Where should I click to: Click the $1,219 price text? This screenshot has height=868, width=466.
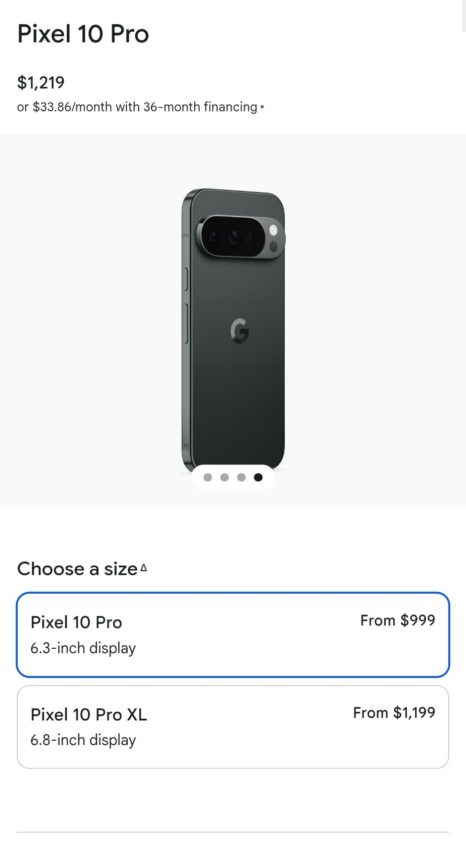pyautogui.click(x=41, y=82)
